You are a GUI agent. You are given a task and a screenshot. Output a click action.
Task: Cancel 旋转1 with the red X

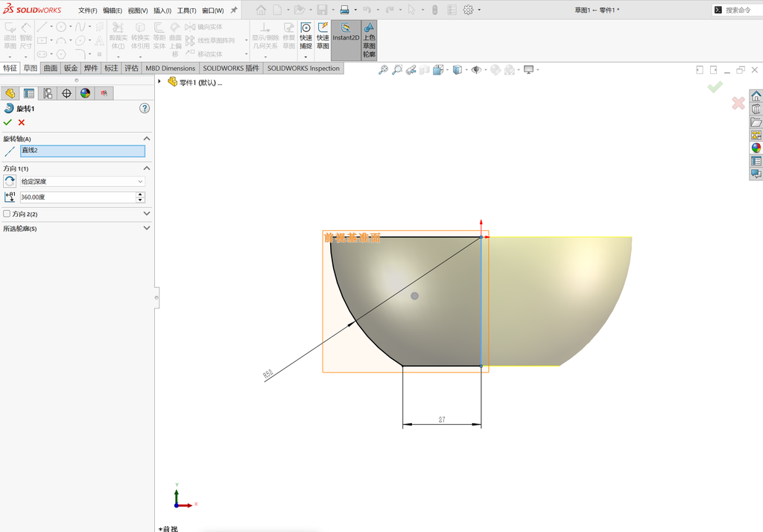point(22,122)
